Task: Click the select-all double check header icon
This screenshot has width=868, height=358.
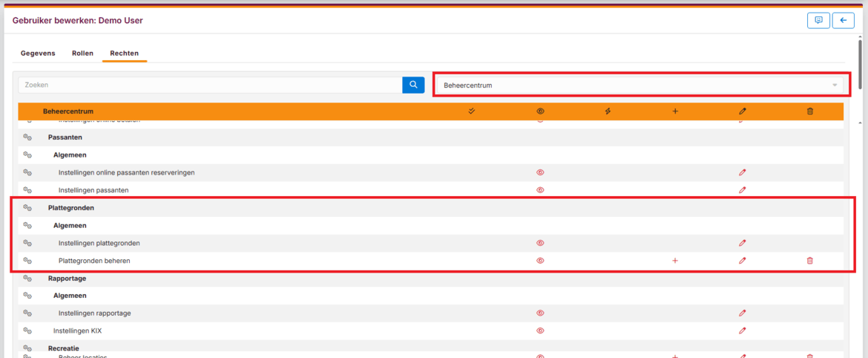Action: click(x=472, y=111)
